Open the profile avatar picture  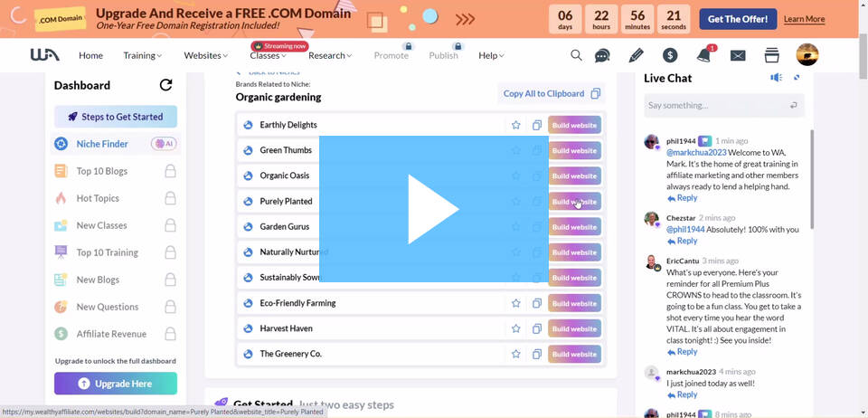click(807, 55)
